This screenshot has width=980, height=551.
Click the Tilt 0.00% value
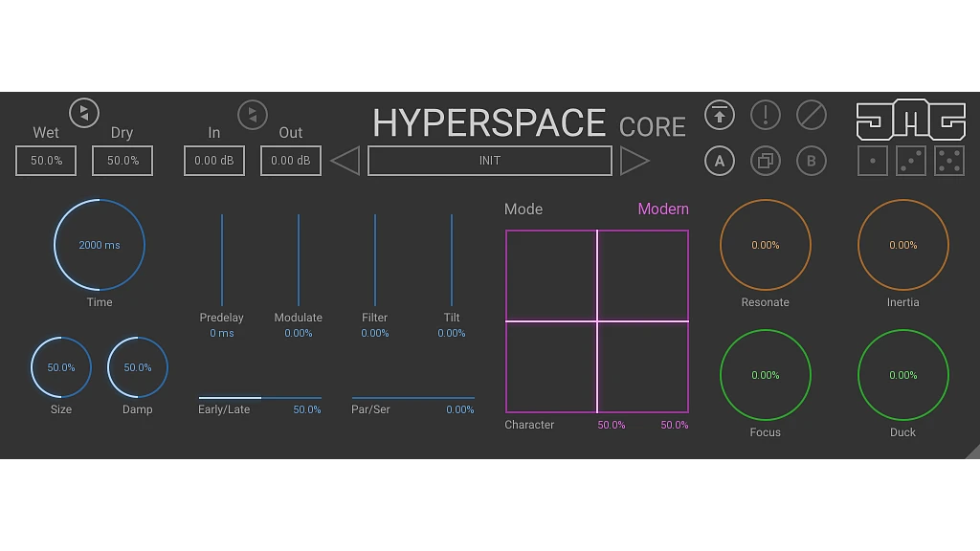coord(452,334)
